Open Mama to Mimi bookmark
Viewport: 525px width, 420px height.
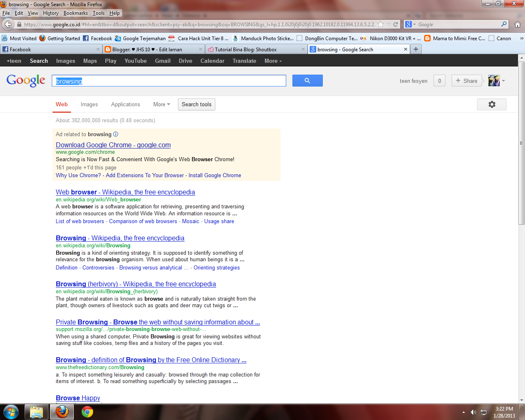coord(454,38)
